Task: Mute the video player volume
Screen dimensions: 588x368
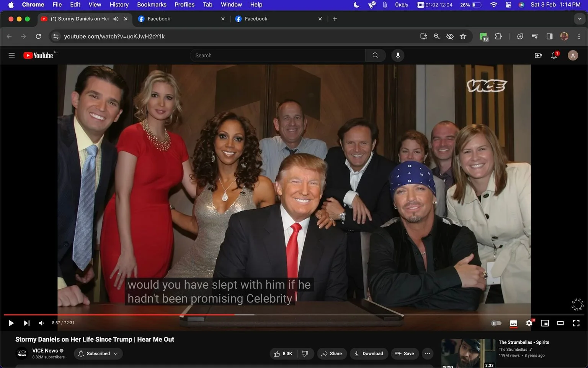Action: coord(41,323)
